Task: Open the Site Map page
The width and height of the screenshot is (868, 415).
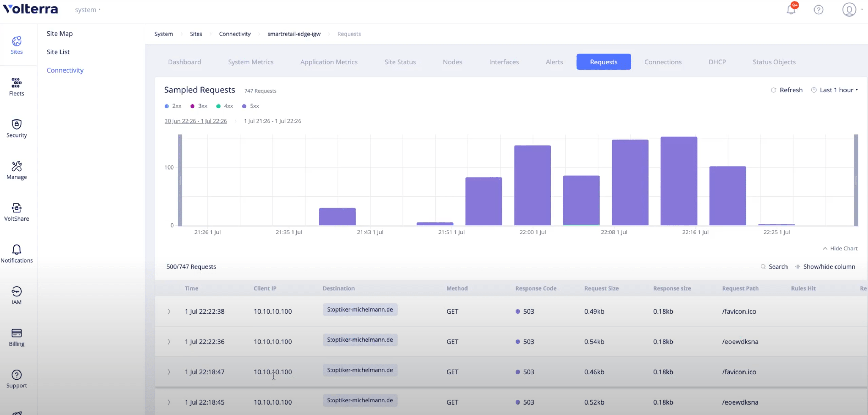Action: tap(59, 33)
